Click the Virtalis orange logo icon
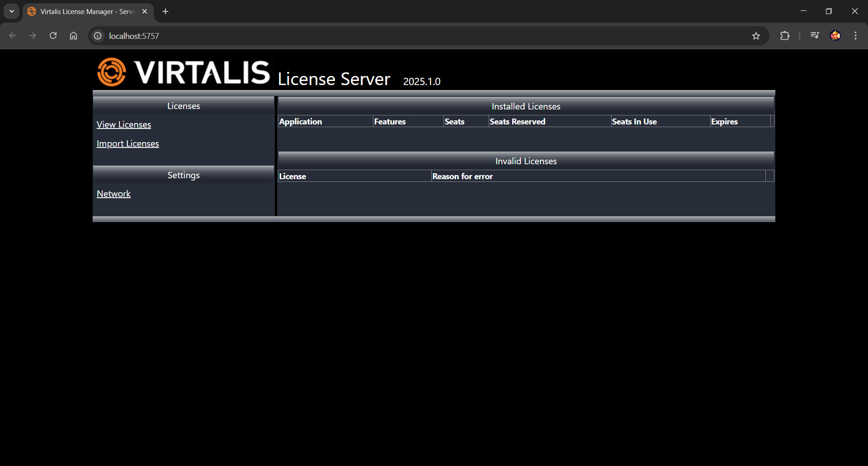This screenshot has width=868, height=466. point(111,72)
